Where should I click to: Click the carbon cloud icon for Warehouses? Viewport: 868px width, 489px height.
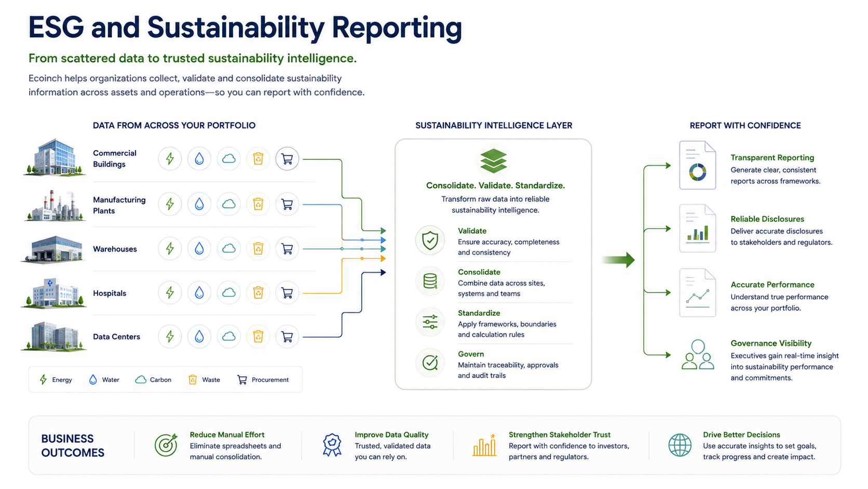click(228, 249)
